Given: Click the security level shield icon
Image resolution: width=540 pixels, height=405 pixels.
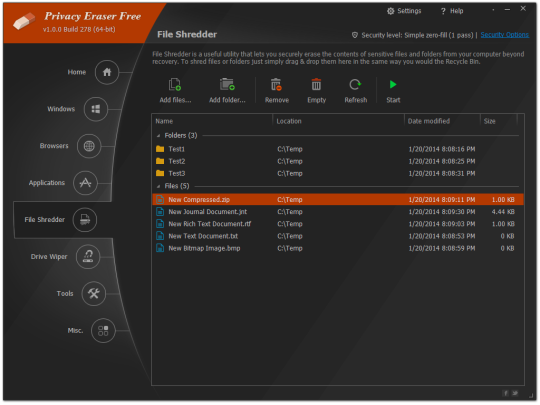Looking at the screenshot, I should point(355,35).
